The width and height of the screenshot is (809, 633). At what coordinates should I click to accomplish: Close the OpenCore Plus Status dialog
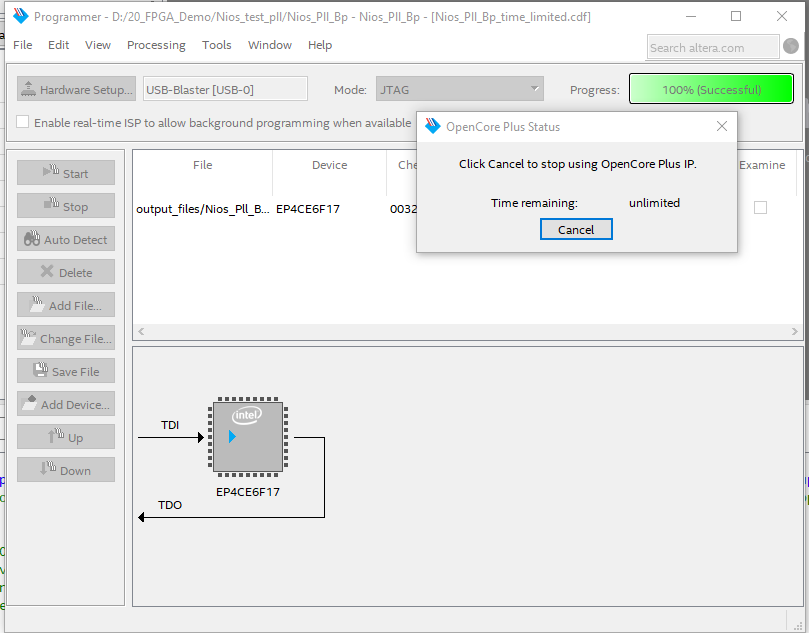(722, 126)
